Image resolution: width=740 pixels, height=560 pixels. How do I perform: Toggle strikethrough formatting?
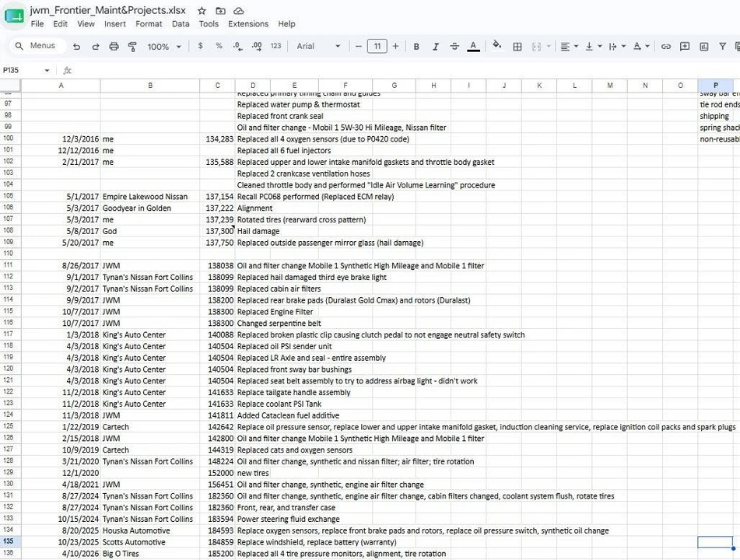pos(454,46)
